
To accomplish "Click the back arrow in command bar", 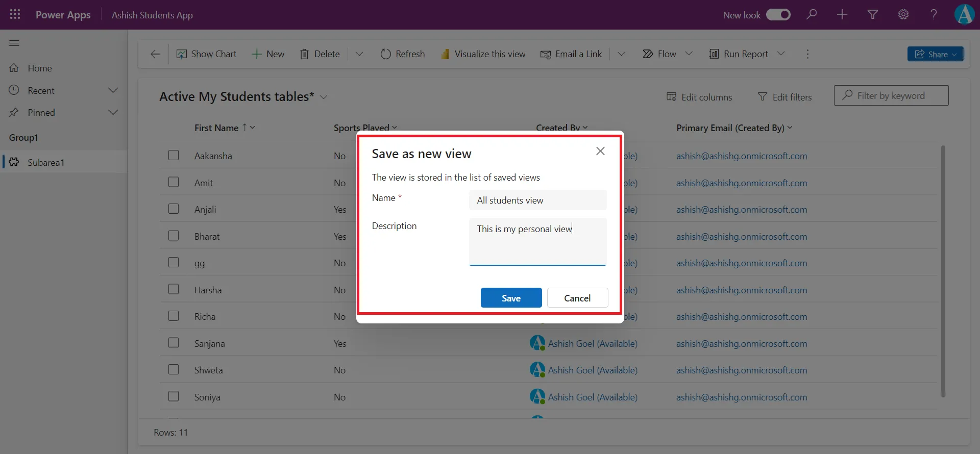I will (155, 54).
